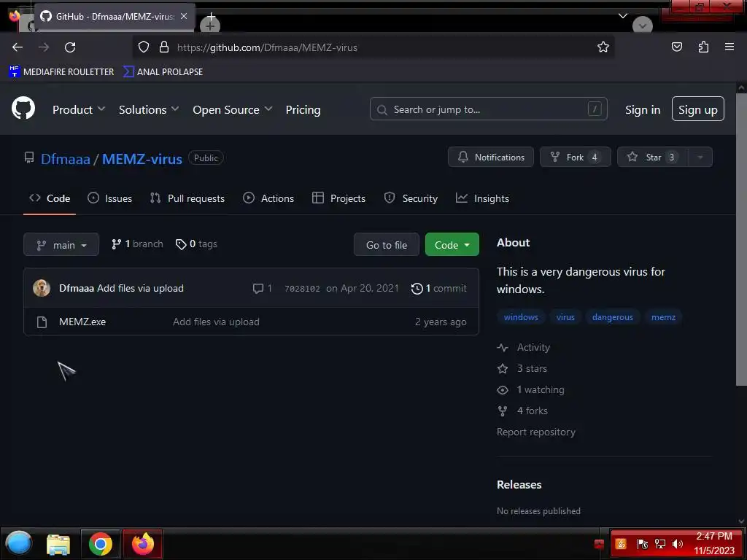Reload the page with refresh icon
Viewport: 747px width, 560px height.
tap(70, 47)
